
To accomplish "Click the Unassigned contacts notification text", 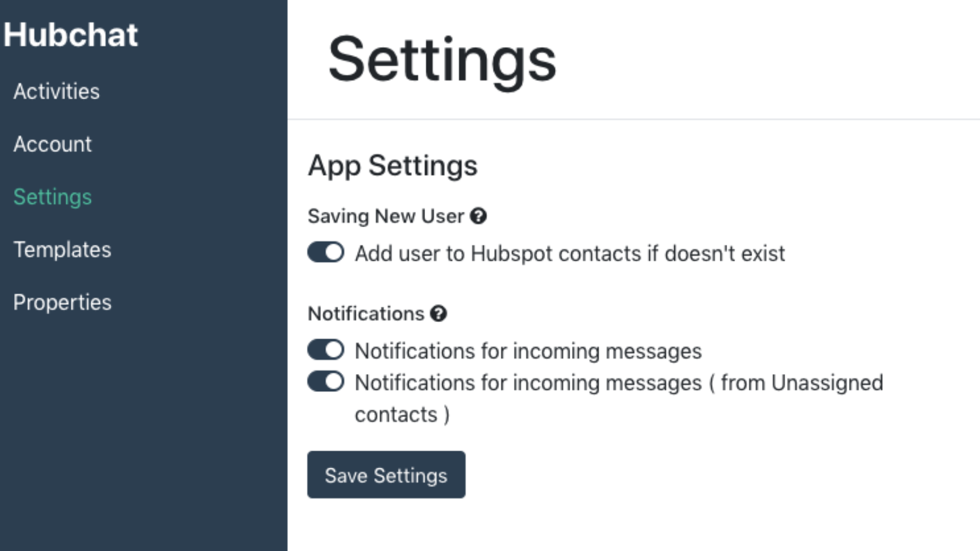I will click(619, 383).
